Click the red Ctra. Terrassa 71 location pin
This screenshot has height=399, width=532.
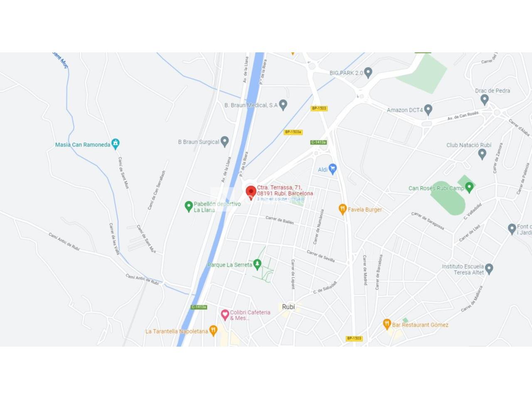tap(251, 192)
